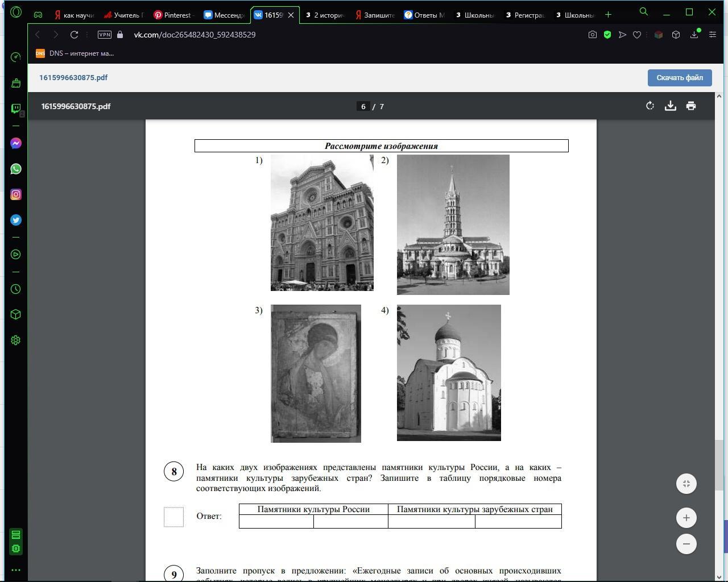This screenshot has height=582, width=728.
Task: Click the vk.com address bar URL
Action: pyautogui.click(x=195, y=35)
